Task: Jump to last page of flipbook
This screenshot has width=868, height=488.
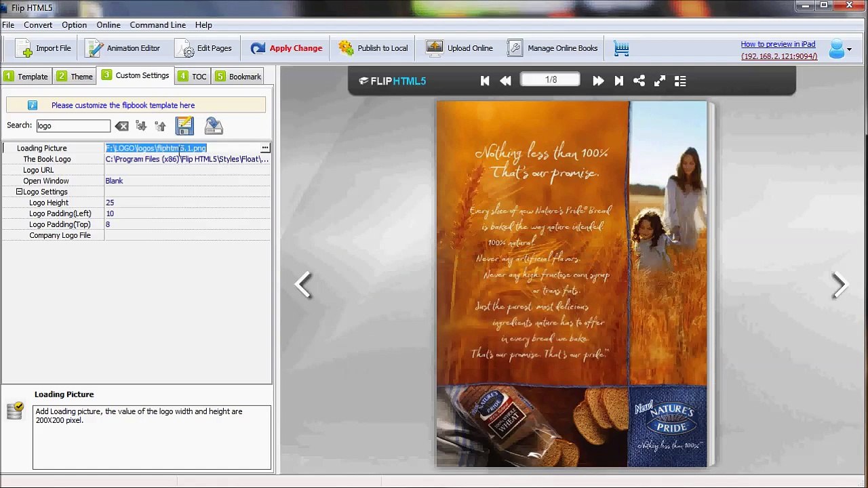Action: [618, 81]
